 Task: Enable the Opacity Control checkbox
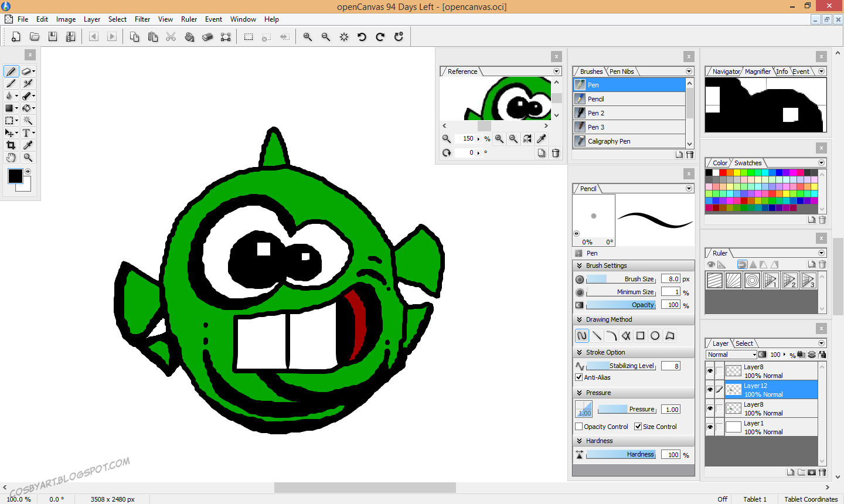(x=579, y=427)
